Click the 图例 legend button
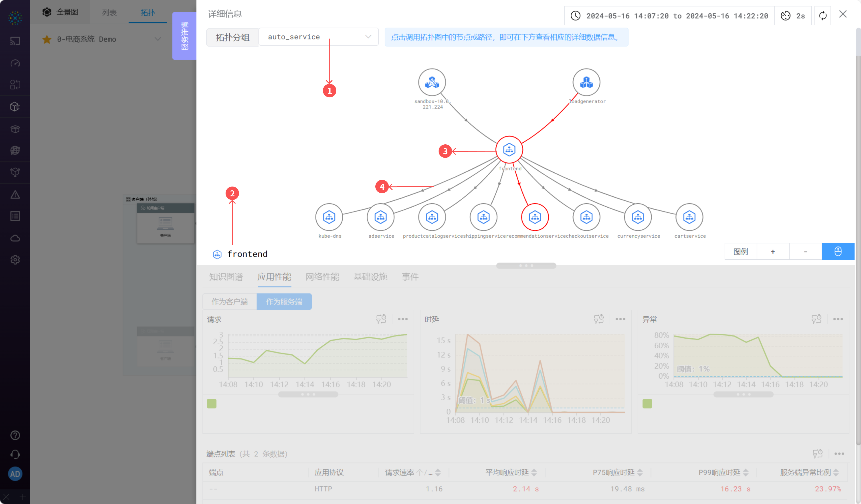The image size is (861, 504). point(740,252)
